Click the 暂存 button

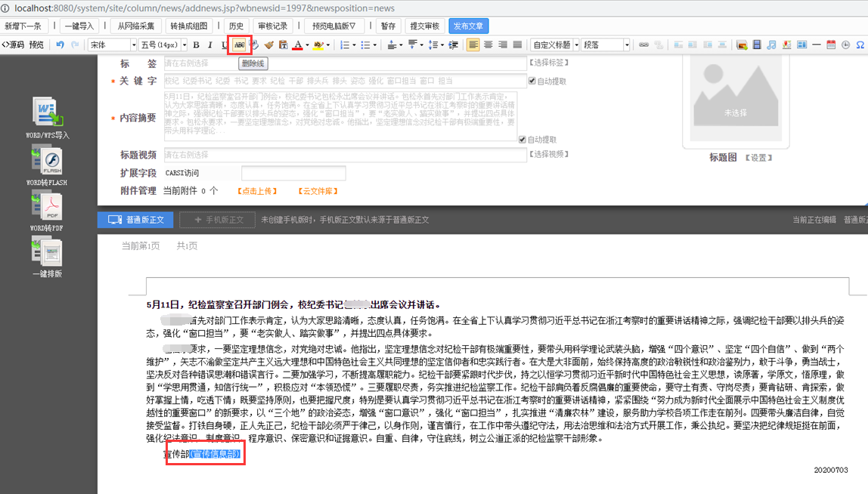click(388, 26)
